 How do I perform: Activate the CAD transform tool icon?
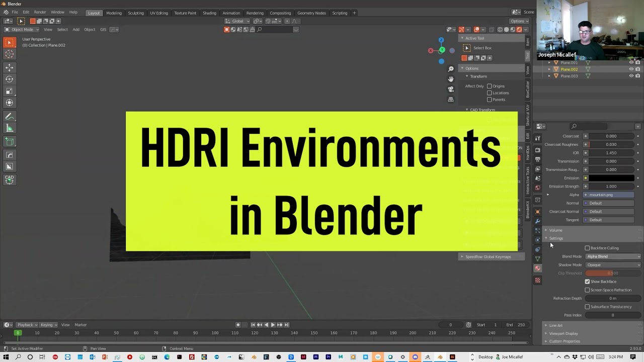(x=10, y=179)
